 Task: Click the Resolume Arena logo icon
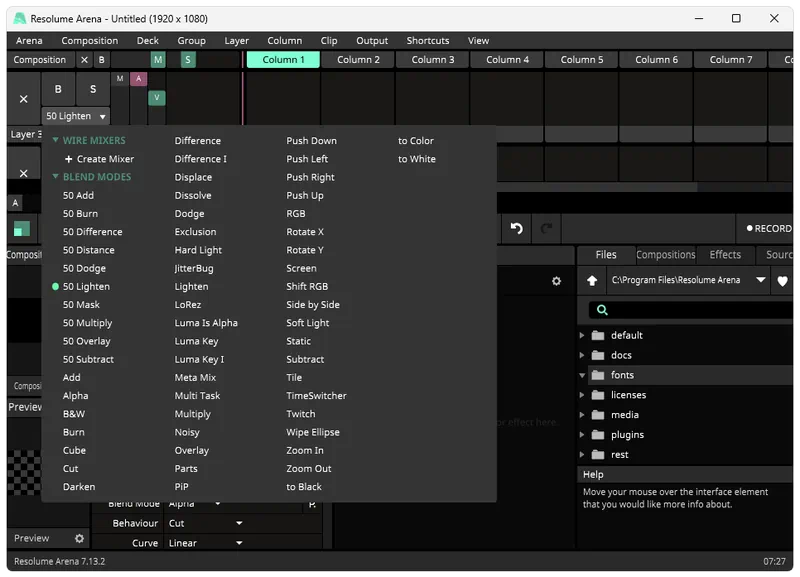tap(19, 18)
